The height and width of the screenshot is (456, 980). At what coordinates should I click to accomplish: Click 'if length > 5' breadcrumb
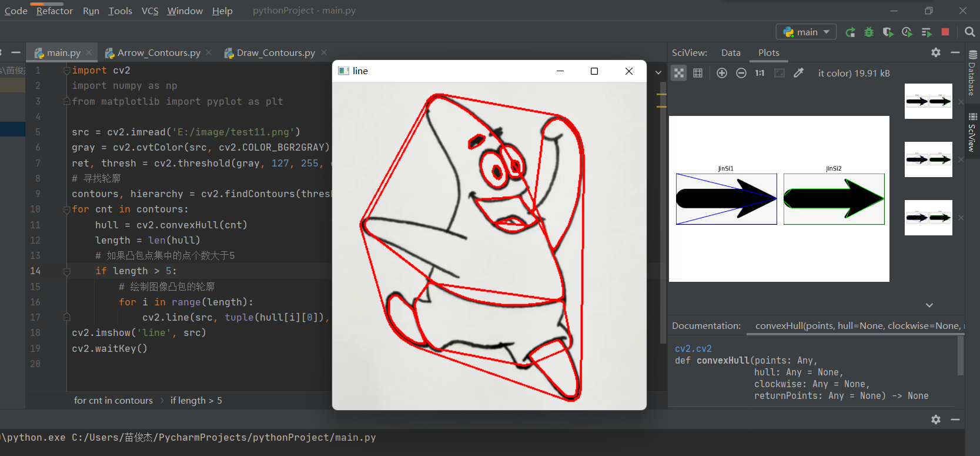[196, 400]
